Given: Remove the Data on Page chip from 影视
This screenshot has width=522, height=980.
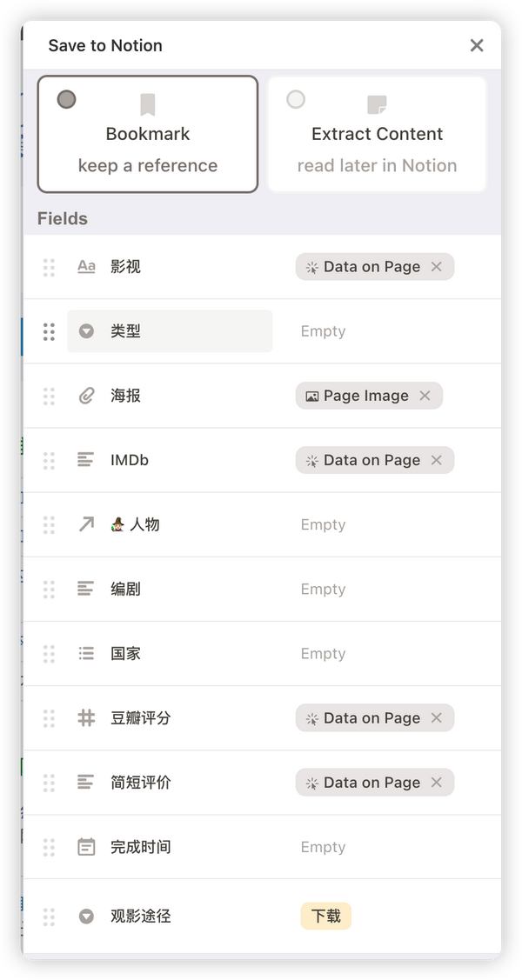Looking at the screenshot, I should point(436,266).
